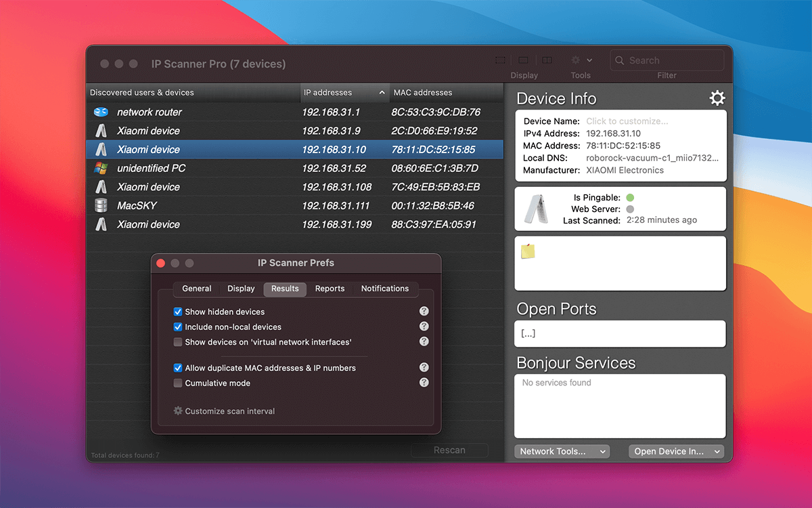This screenshot has height=508, width=812.
Task: Enable Show devices on virtual network interfaces
Action: tap(178, 342)
